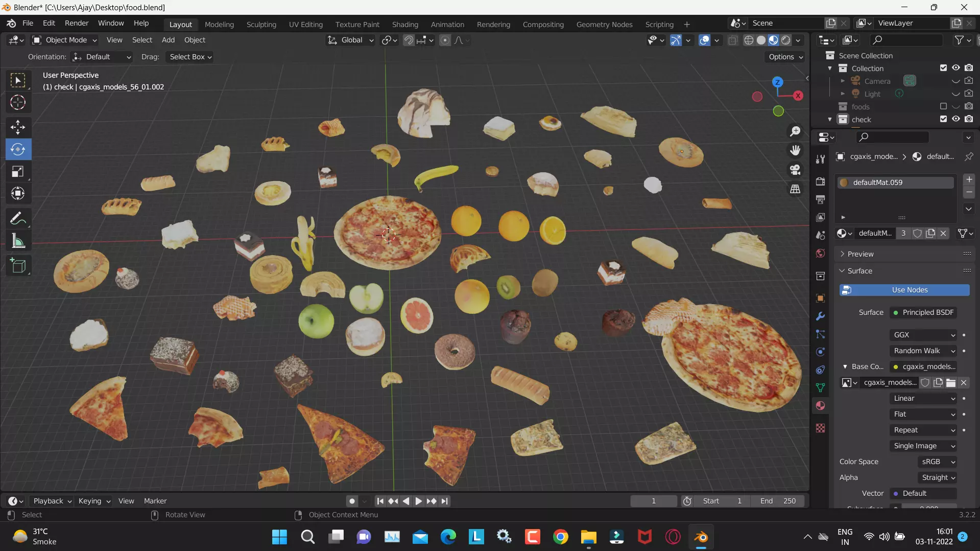Select the Scale tool
Viewport: 980px width, 551px height.
click(x=18, y=171)
